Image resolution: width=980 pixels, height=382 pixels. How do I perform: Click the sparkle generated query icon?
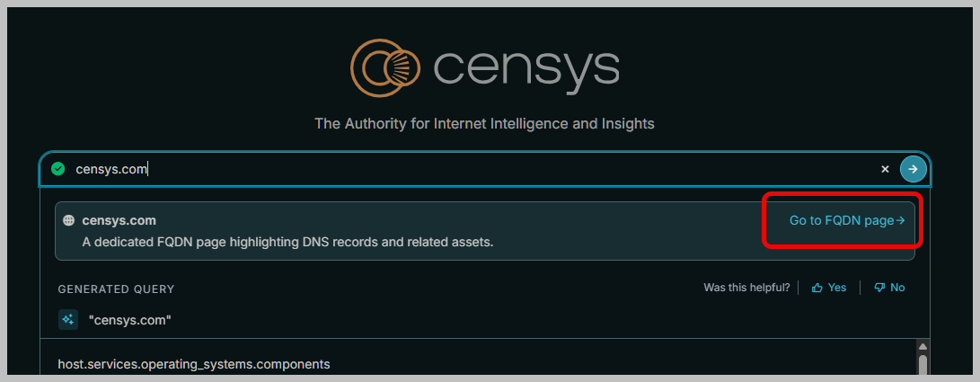[68, 319]
